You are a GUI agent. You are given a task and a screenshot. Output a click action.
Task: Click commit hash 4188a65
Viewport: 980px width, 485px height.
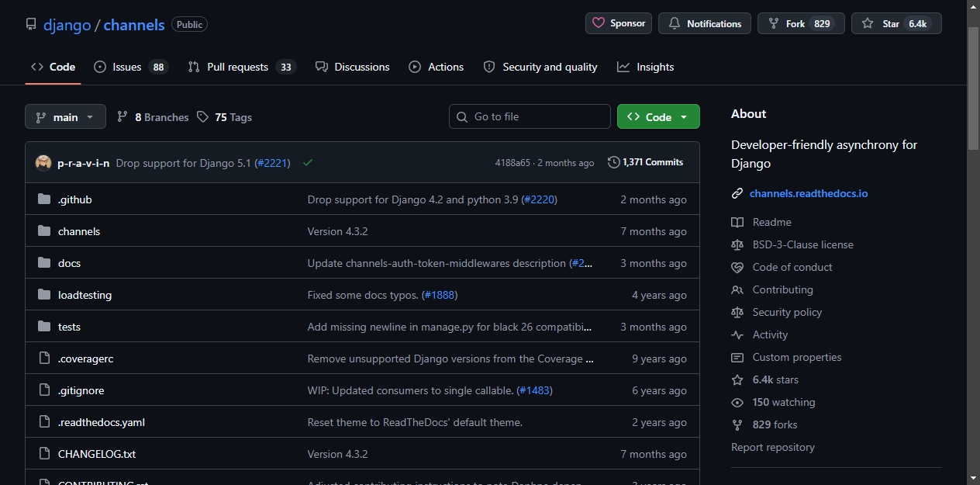point(512,163)
